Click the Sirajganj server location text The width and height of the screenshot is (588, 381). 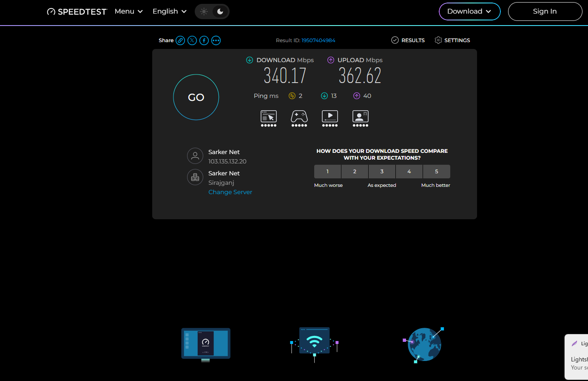coord(221,183)
